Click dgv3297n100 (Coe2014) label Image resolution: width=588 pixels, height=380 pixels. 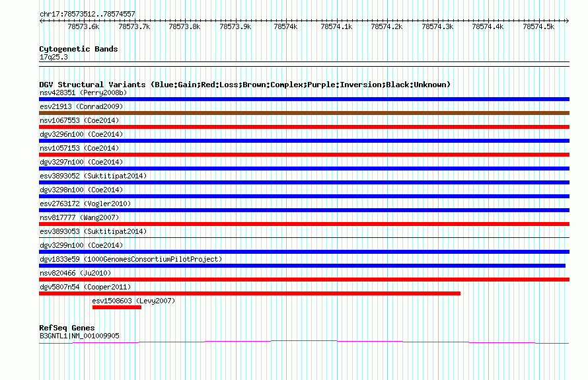[x=81, y=162]
